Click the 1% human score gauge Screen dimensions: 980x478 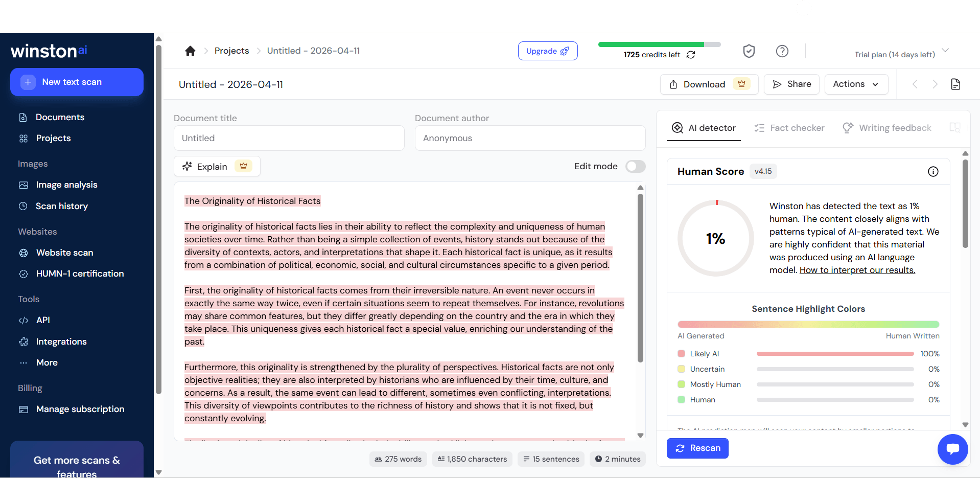[x=716, y=238]
